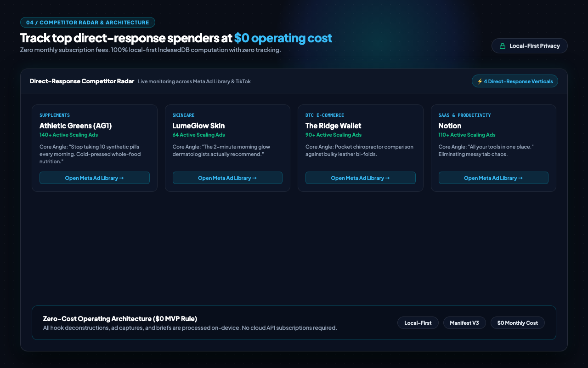The image size is (588, 368).
Task: Open Meta Ad Library for Athletic Greens
Action: tap(95, 178)
